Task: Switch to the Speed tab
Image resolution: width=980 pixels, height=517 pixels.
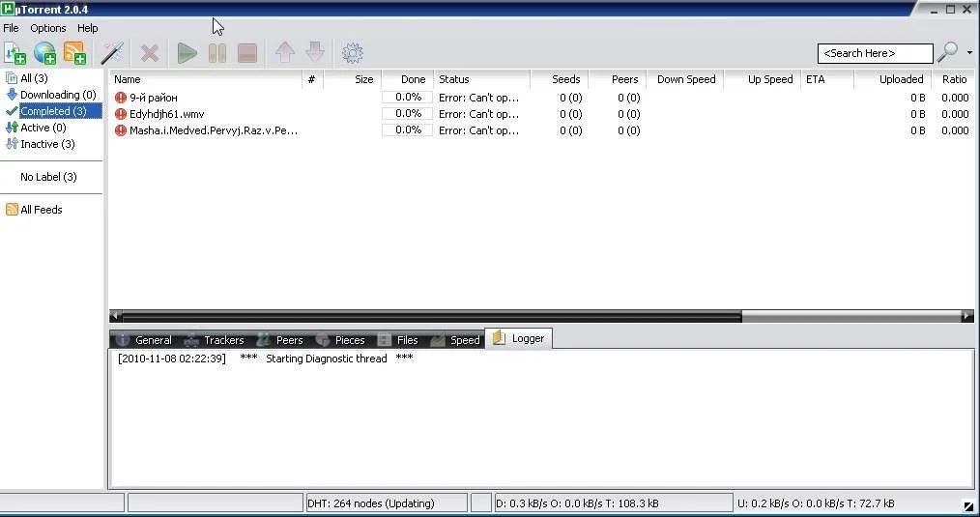Action: (x=455, y=340)
